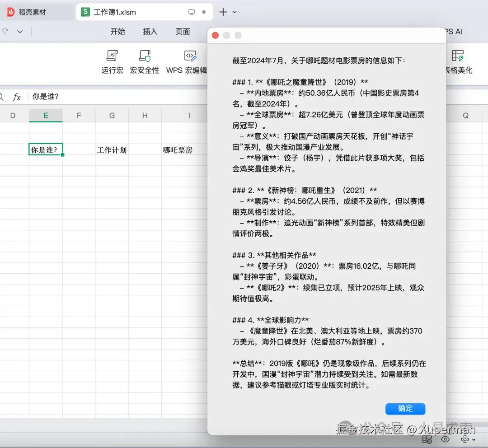Click the 稻壳 logo icon on first tab
488x448 pixels.
(10, 12)
